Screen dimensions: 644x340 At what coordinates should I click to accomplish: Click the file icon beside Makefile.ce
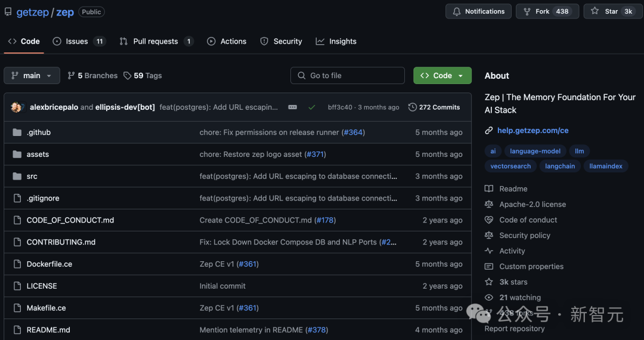coord(17,308)
